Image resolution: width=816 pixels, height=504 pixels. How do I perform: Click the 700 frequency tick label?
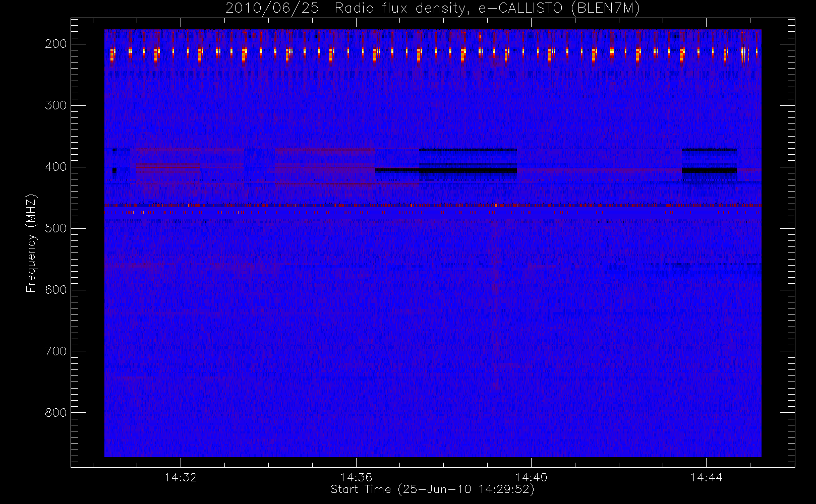point(55,351)
